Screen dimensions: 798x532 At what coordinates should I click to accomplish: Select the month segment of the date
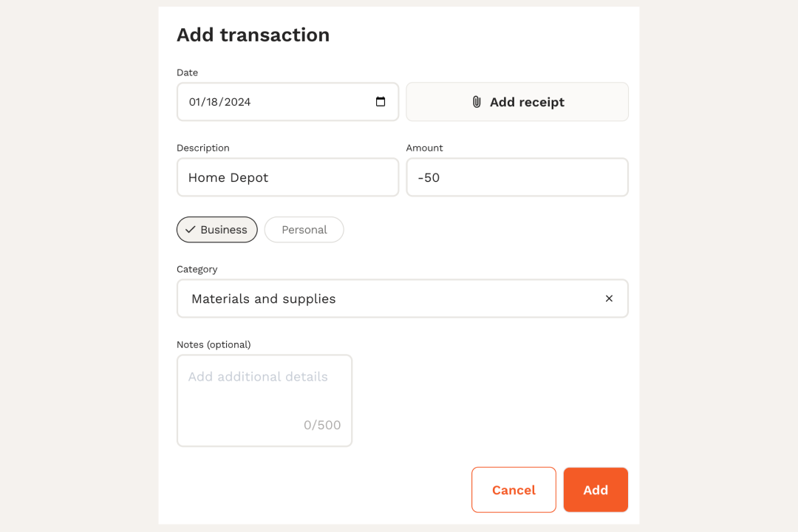click(196, 102)
